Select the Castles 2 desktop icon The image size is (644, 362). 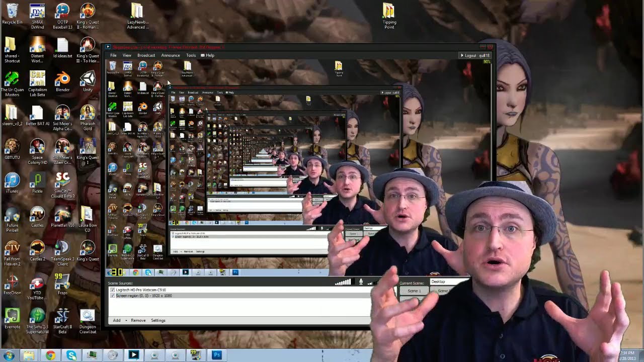coord(37,251)
